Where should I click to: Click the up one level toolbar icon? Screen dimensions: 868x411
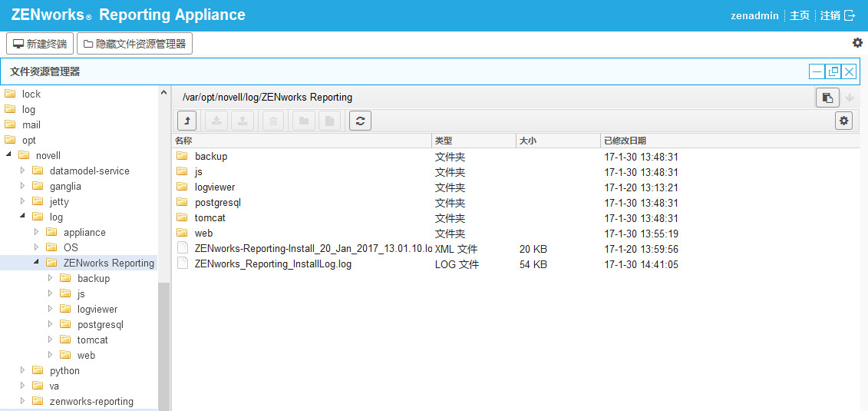point(187,121)
